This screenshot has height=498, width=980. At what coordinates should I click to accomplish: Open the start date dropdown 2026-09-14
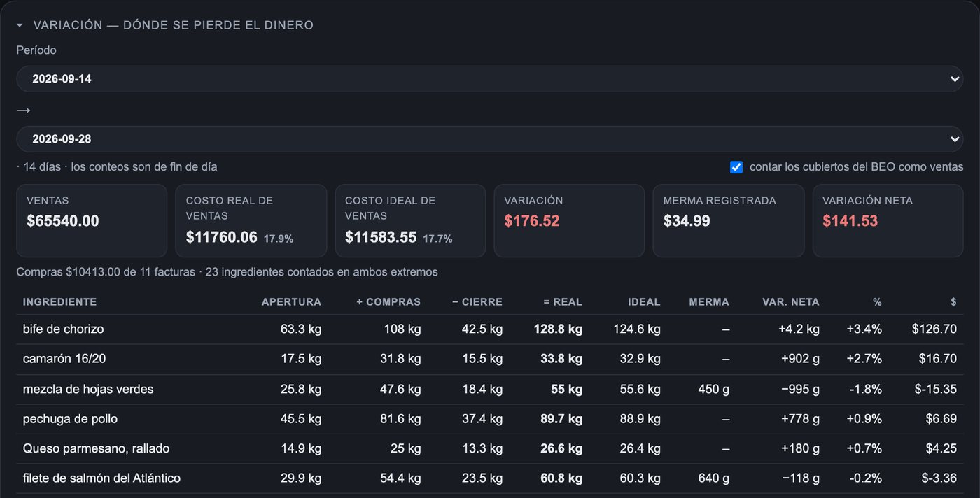(490, 79)
